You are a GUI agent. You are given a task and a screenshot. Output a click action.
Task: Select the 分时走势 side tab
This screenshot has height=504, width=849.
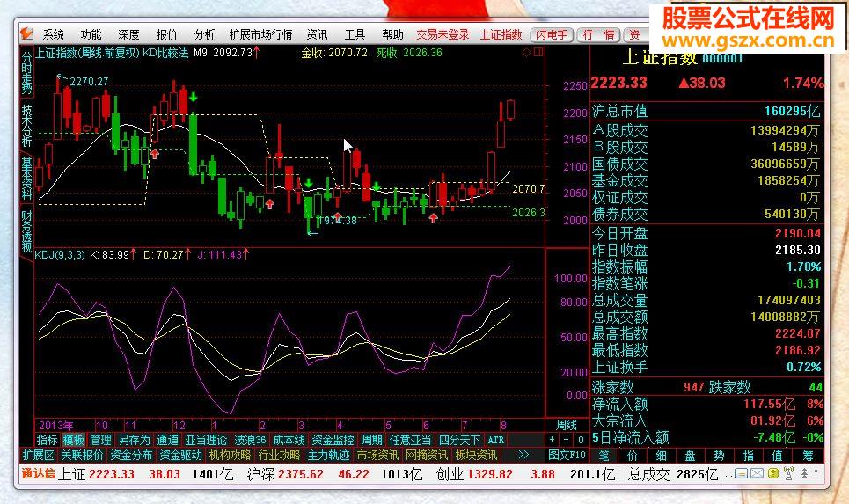click(26, 71)
